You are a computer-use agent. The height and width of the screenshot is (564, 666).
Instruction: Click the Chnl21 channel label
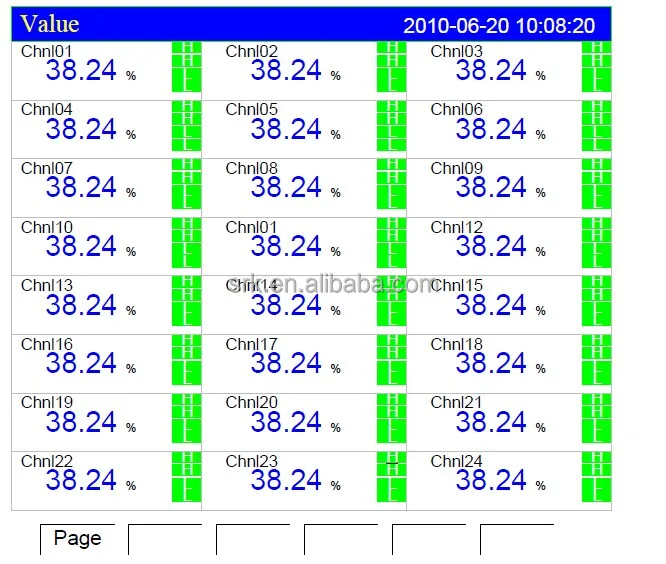(x=457, y=402)
